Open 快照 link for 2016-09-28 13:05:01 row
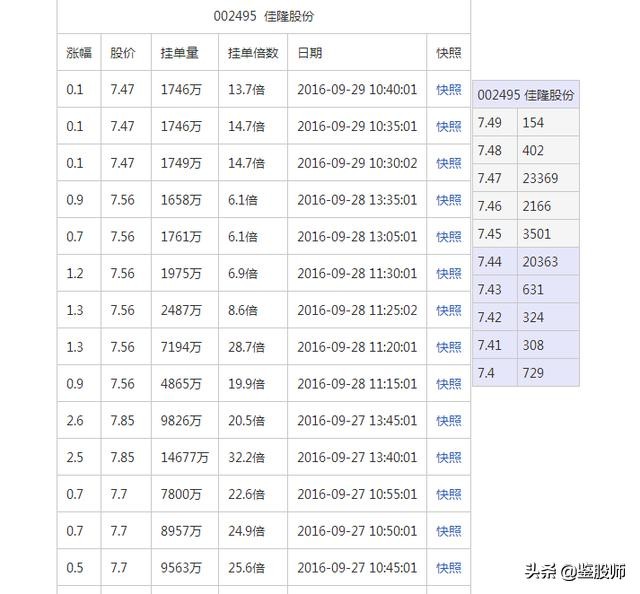Screen dimensions: 640x594 449,236
